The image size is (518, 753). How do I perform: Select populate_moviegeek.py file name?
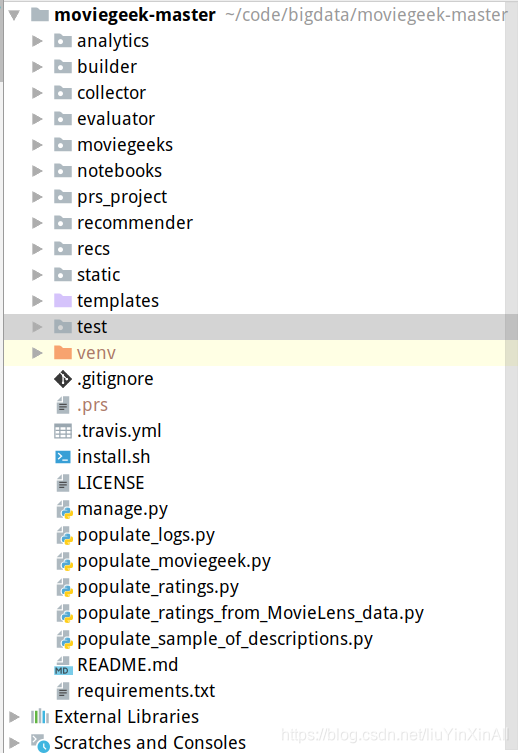pyautogui.click(x=174, y=561)
